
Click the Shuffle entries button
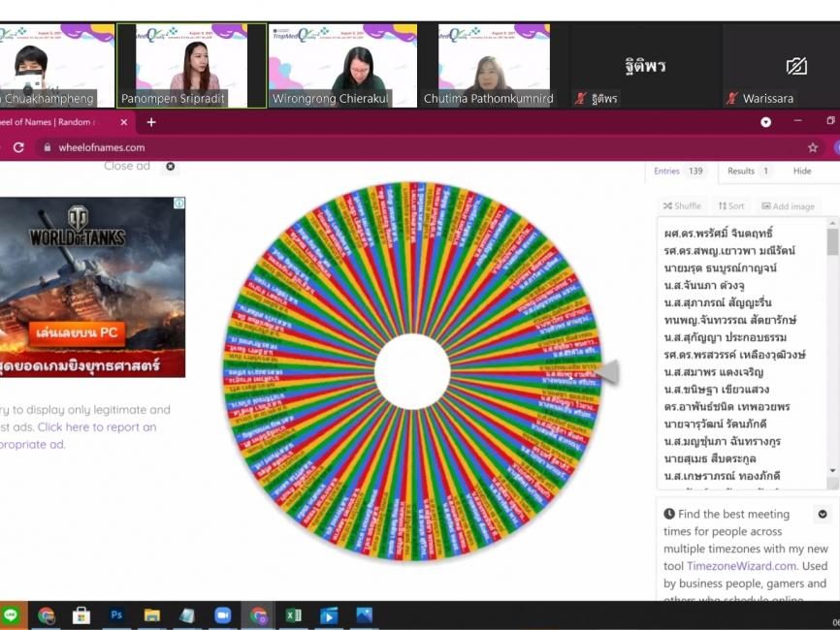point(681,206)
